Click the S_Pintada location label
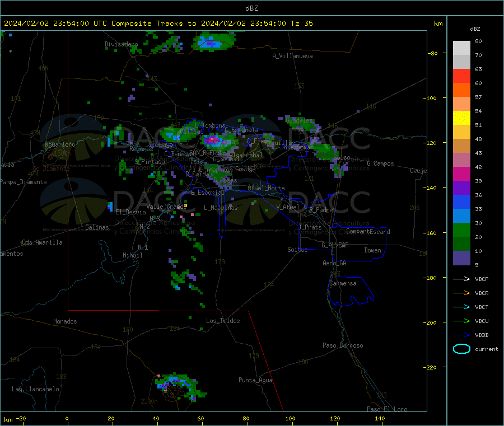This screenshot has width=504, height=426. click(150, 162)
